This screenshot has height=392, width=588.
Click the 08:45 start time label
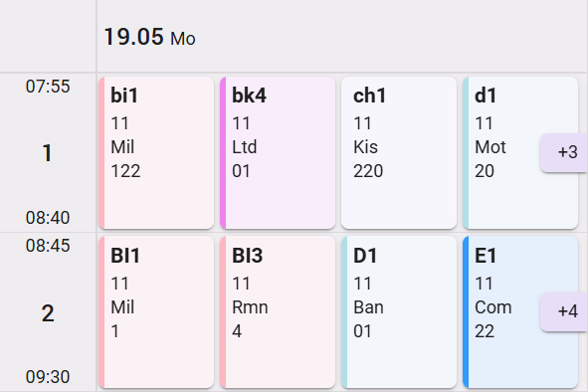pyautogui.click(x=48, y=246)
